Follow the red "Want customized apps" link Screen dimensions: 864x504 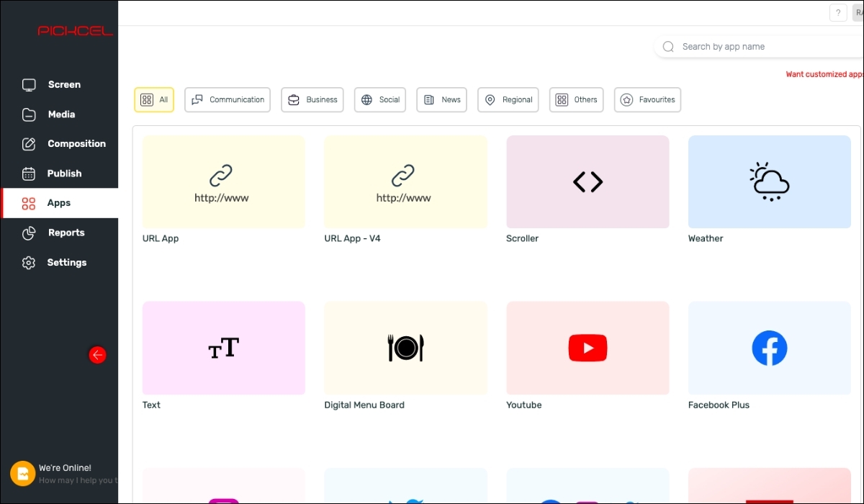(824, 74)
